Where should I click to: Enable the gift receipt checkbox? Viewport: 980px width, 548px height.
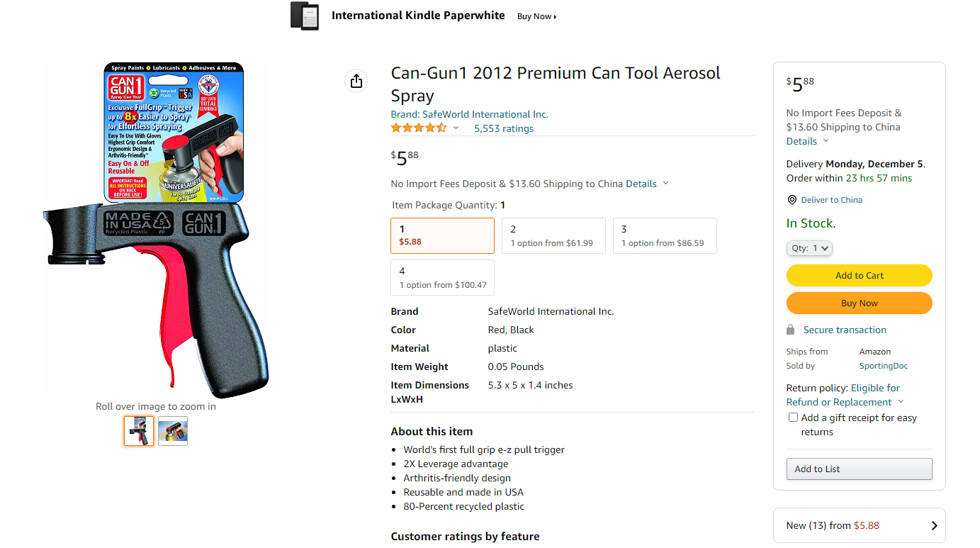794,418
